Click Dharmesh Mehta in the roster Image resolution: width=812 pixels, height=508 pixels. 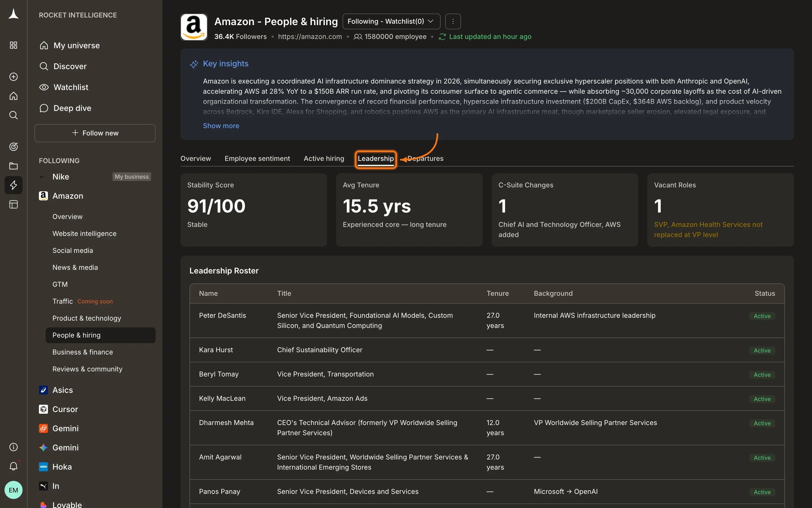tap(226, 423)
